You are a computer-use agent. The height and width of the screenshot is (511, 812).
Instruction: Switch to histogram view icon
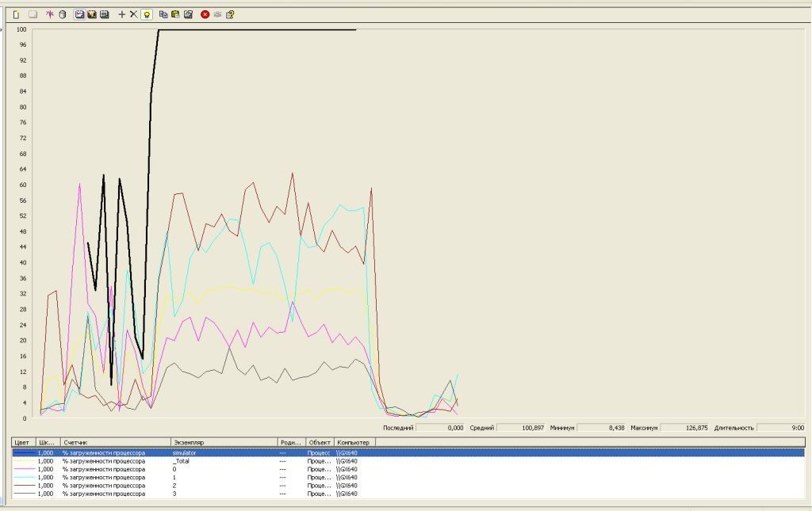pos(92,14)
